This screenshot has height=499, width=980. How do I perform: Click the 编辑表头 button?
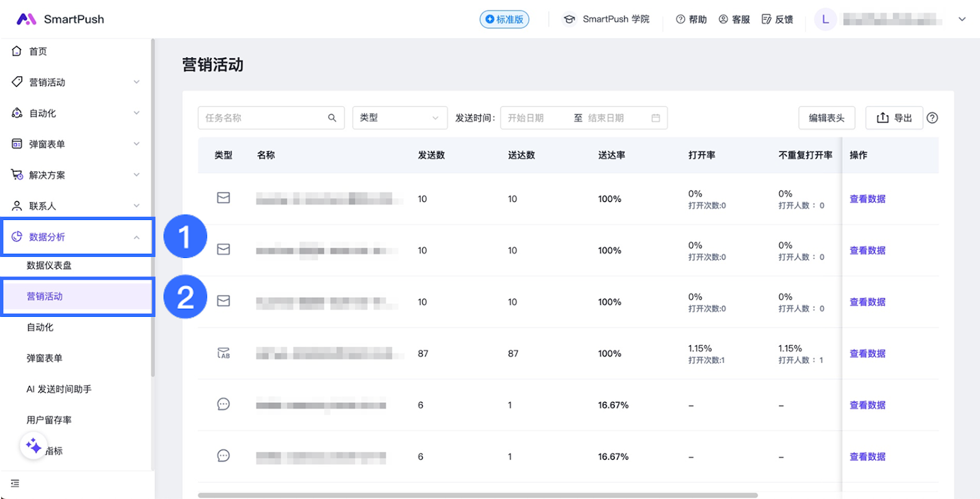tap(826, 118)
